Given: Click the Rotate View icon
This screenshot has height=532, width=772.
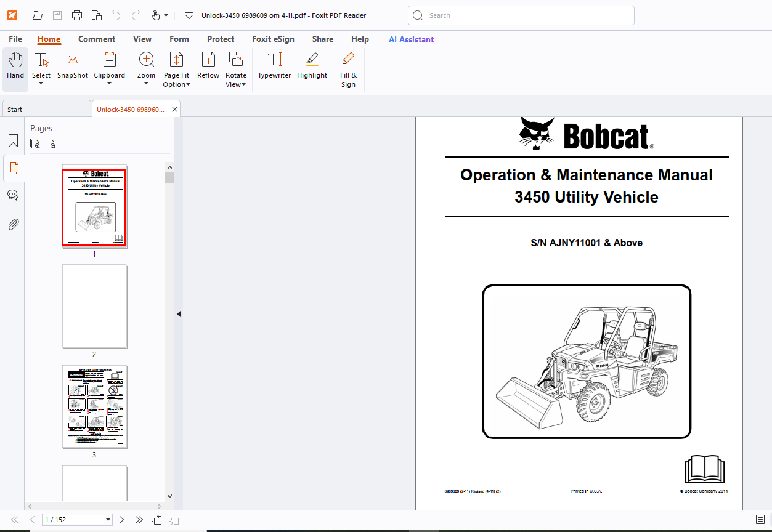Looking at the screenshot, I should (x=235, y=60).
